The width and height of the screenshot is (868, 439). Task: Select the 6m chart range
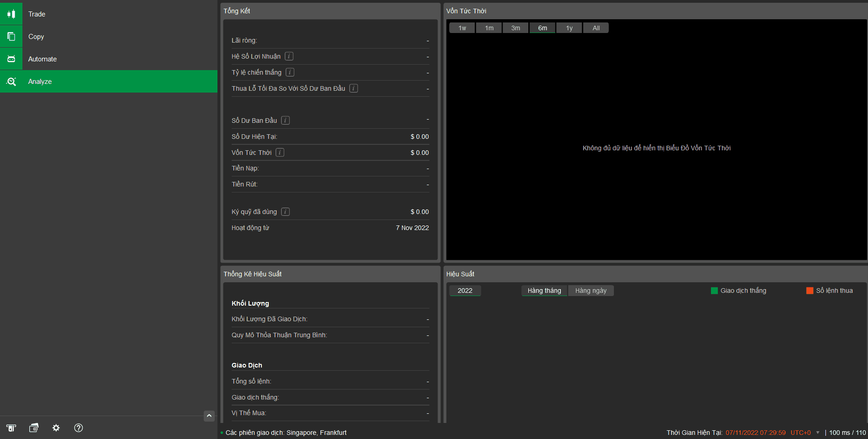pyautogui.click(x=542, y=28)
